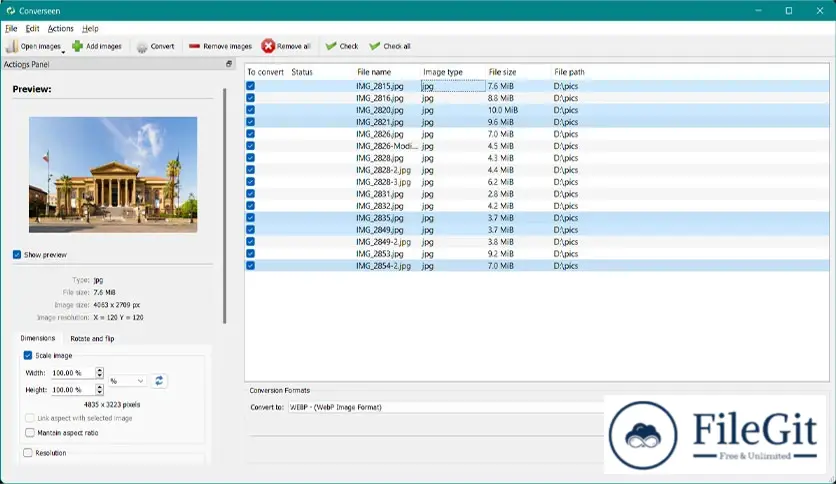Uncheck IMG_2826.jpg to-convert checkbox
This screenshot has width=836, height=484.
click(251, 134)
